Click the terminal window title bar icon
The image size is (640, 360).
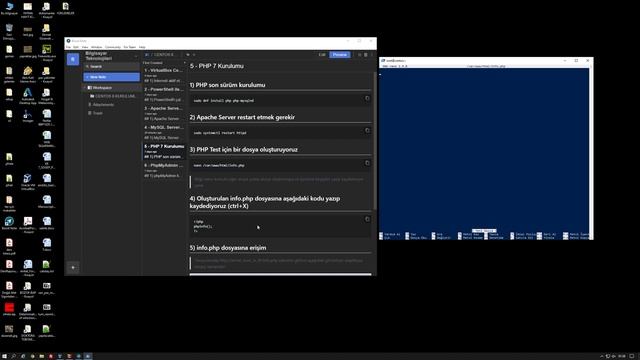coord(383,60)
